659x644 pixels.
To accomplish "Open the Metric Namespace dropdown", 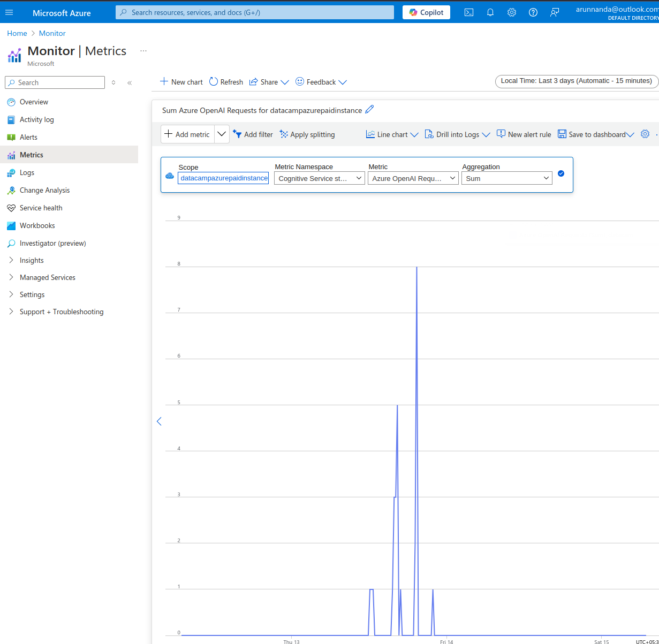I will (320, 178).
